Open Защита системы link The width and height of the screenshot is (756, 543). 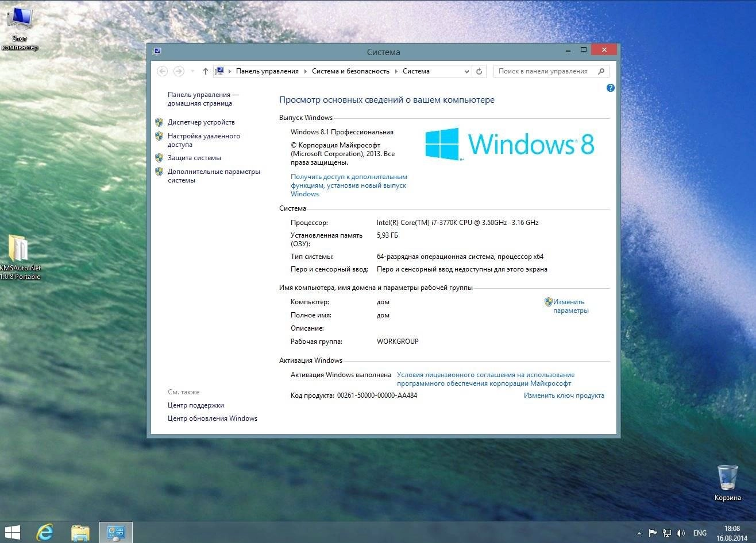tap(194, 158)
